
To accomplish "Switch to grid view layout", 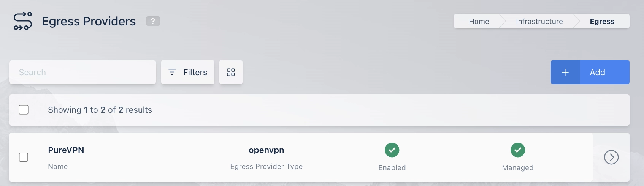I will coord(231,72).
